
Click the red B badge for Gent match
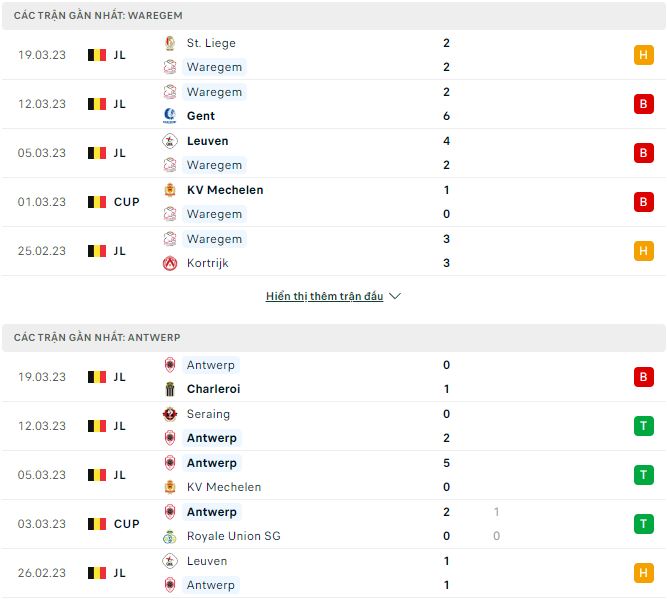tap(644, 104)
